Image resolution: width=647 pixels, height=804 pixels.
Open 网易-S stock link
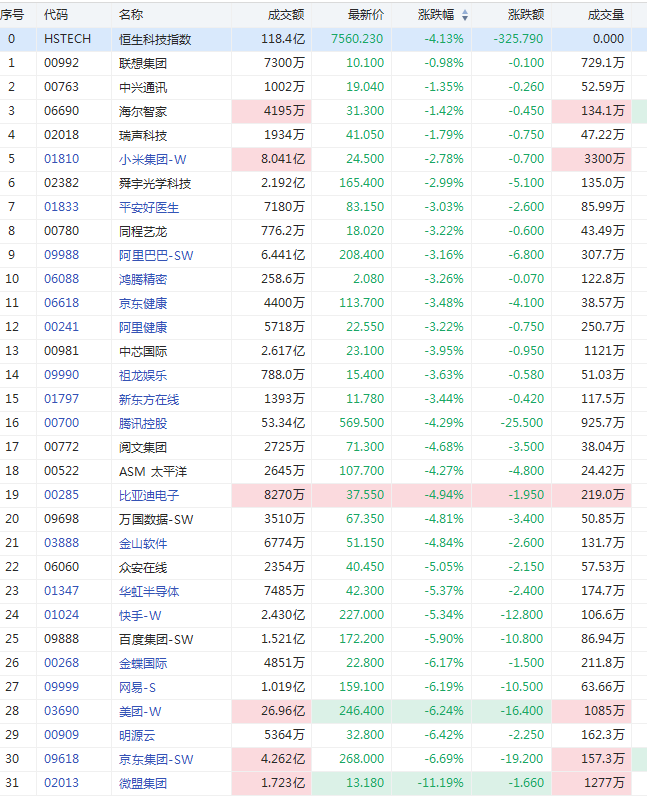tap(137, 687)
